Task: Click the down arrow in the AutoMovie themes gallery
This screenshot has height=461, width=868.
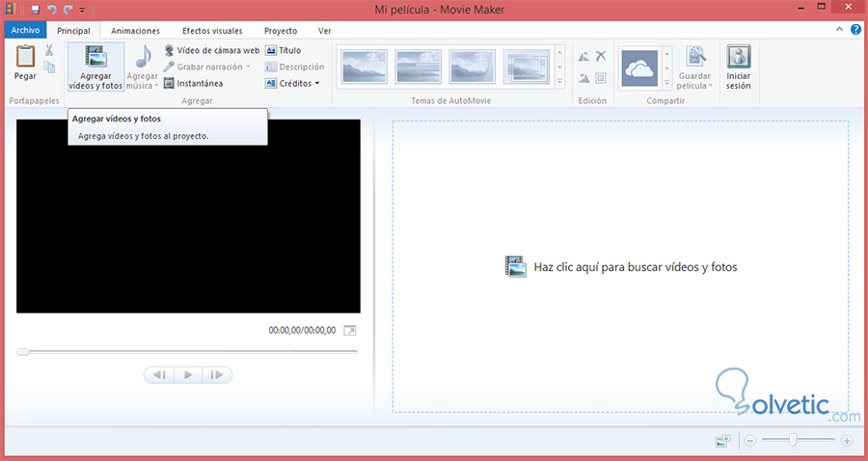Action: pos(559,67)
